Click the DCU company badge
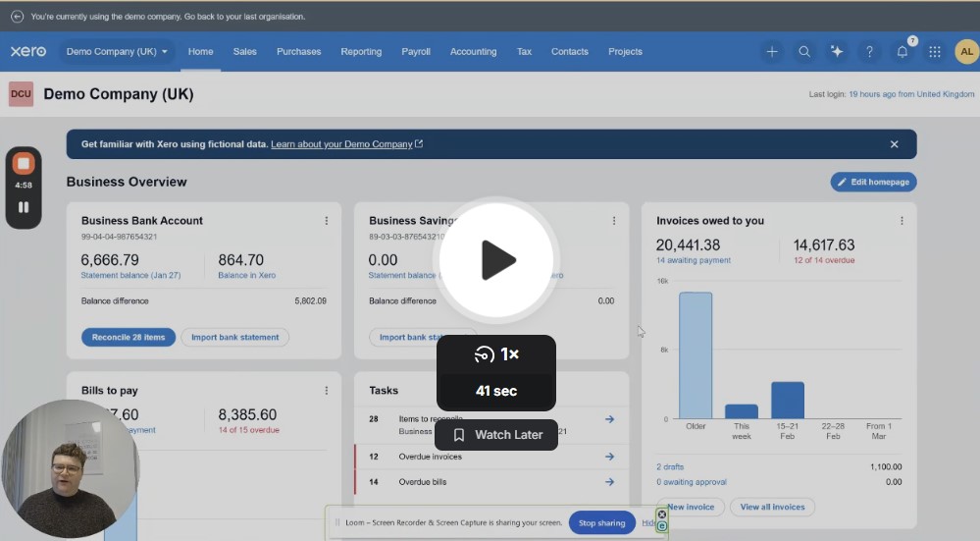Viewport: 980px width, 541px height. [x=21, y=94]
